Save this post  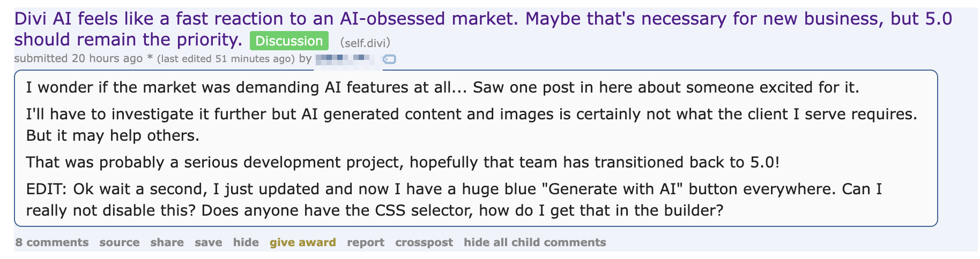(x=208, y=242)
